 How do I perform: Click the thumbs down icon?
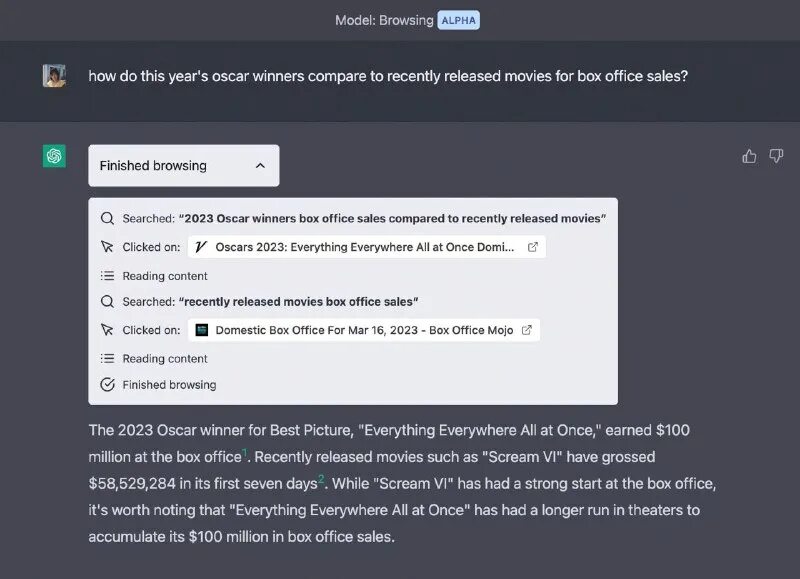[x=776, y=156]
